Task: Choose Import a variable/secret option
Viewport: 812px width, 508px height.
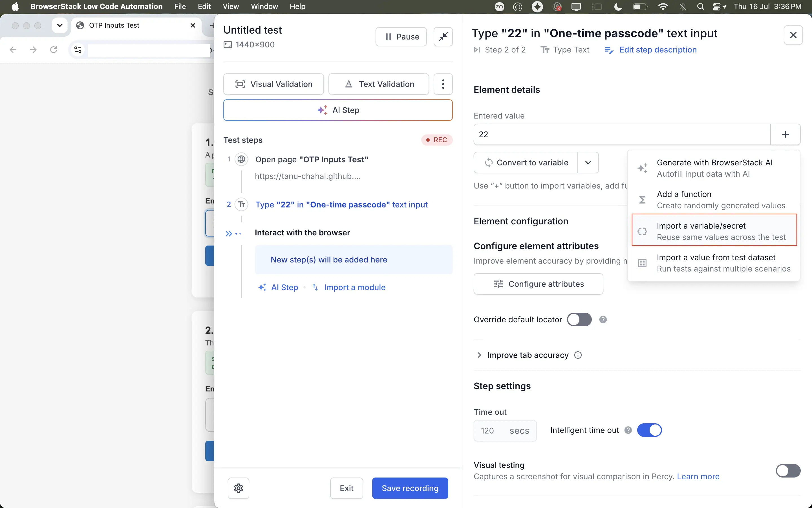Action: pos(714,231)
